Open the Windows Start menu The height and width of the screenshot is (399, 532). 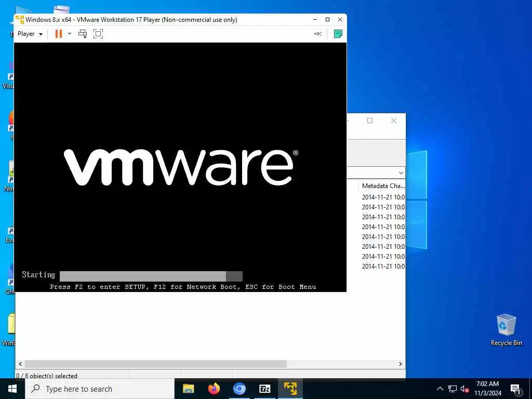[12, 389]
